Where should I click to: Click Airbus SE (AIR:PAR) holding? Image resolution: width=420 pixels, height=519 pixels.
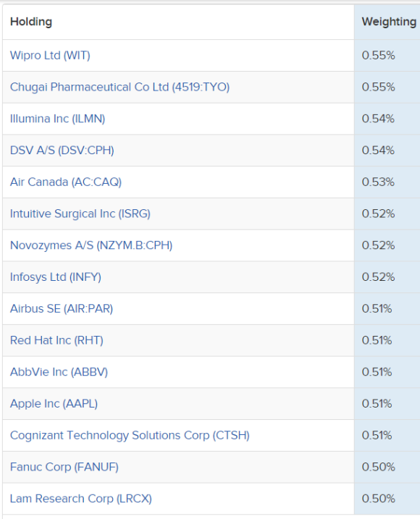coord(62,308)
